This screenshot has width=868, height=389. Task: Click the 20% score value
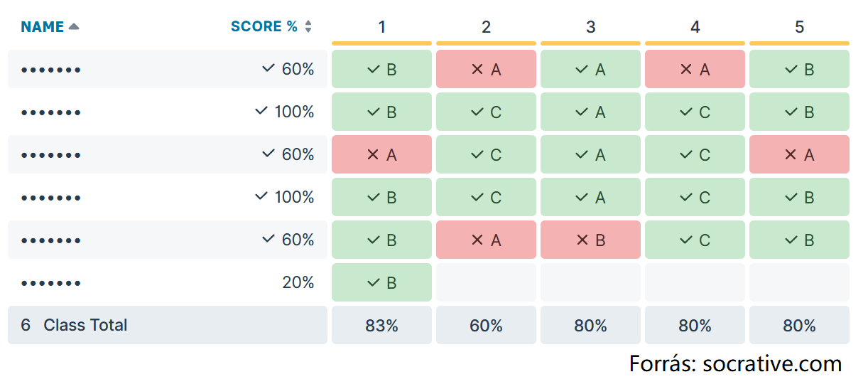click(298, 283)
